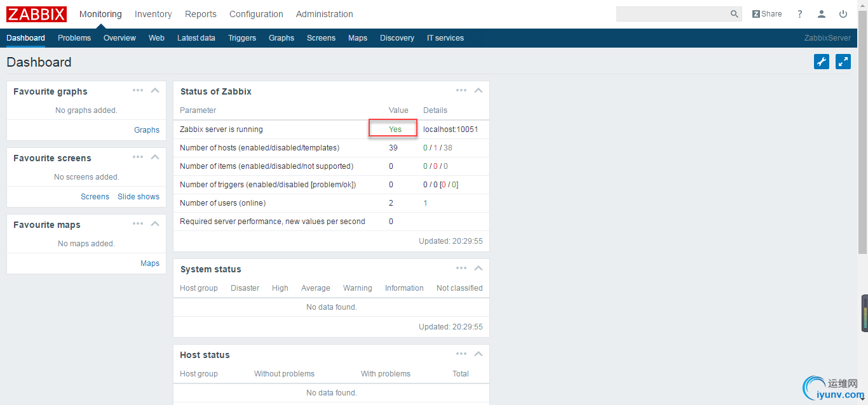Click localhost:10051 details text

coord(451,129)
